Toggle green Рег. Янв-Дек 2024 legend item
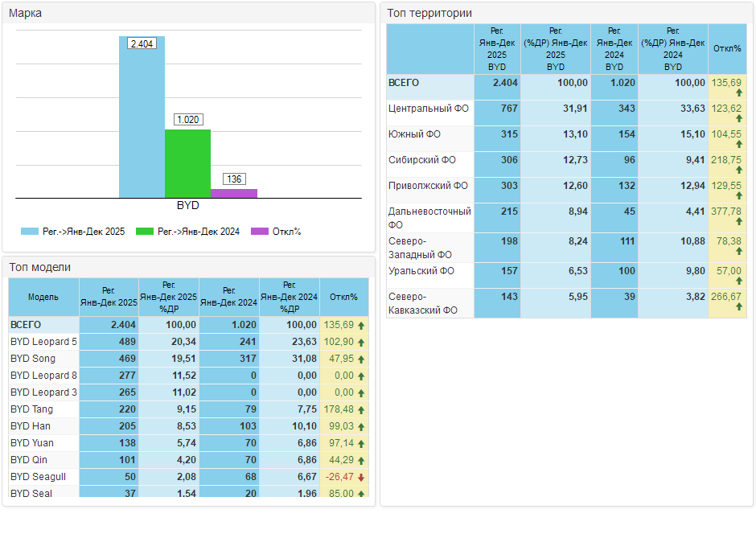 [x=188, y=232]
